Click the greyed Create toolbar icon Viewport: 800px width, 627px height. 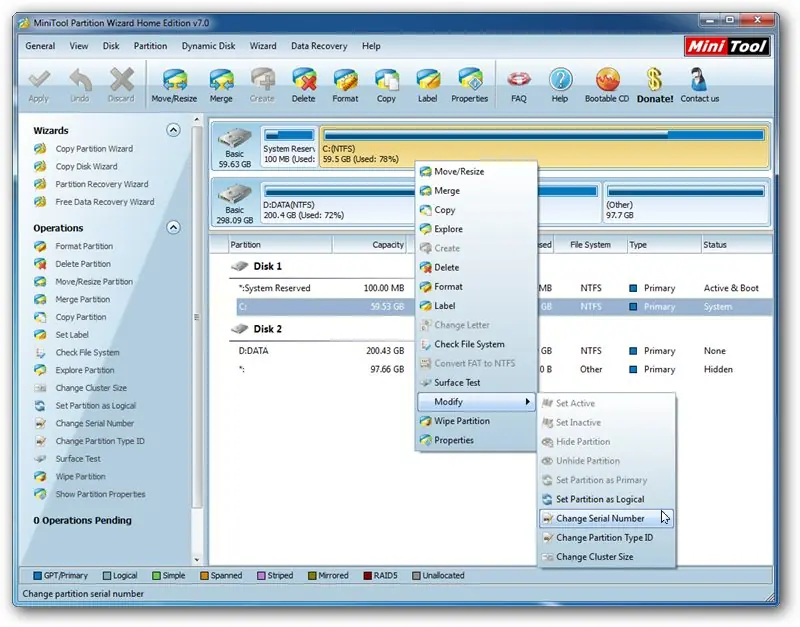(262, 86)
